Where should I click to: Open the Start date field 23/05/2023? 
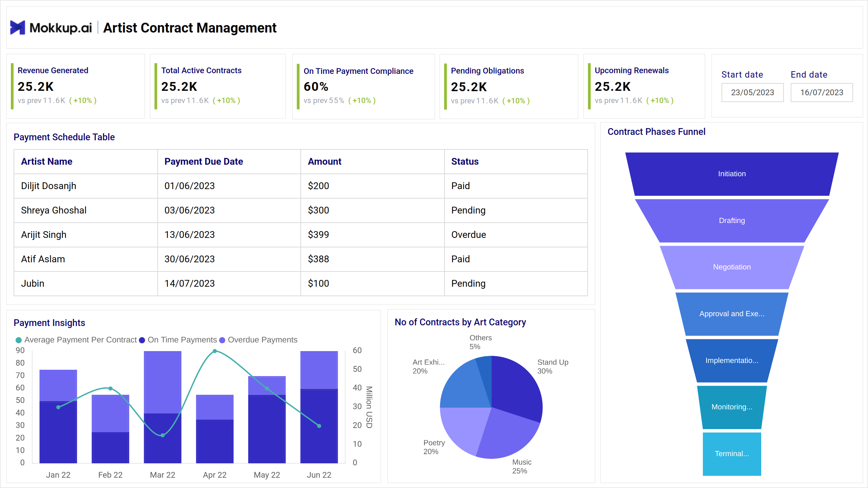[x=752, y=93]
